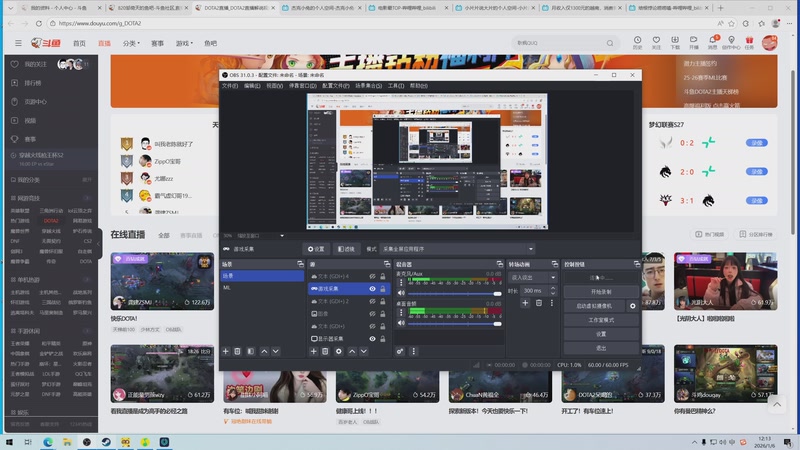
Task: Move scene up with scenes panel arrow
Action: pos(264,351)
